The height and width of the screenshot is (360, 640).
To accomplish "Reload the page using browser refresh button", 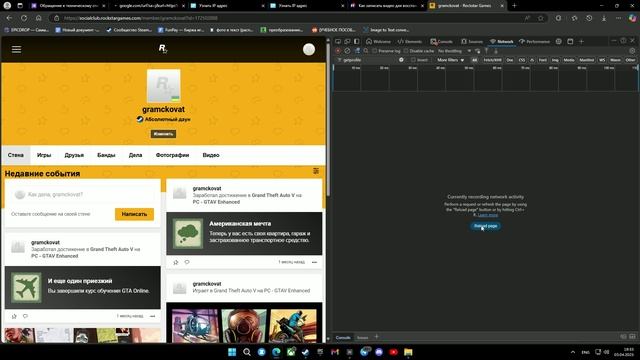I will click(x=24, y=18).
